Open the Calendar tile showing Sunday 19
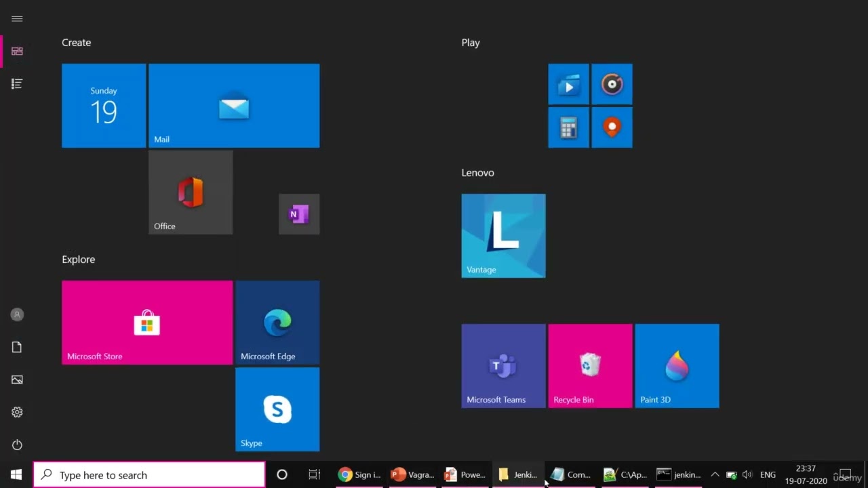The width and height of the screenshot is (868, 488). tap(104, 106)
